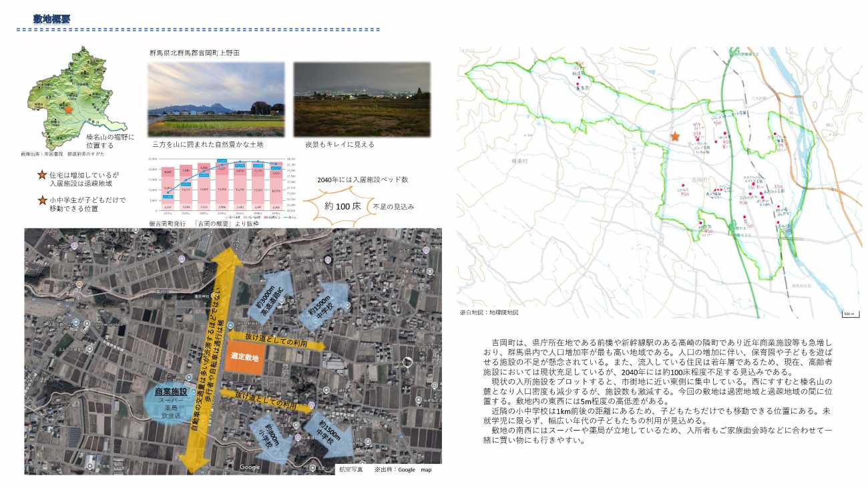Click the long vertical yellow traffic arrow
Image resolution: width=868 pixels, height=488 pixels.
pos(212,360)
